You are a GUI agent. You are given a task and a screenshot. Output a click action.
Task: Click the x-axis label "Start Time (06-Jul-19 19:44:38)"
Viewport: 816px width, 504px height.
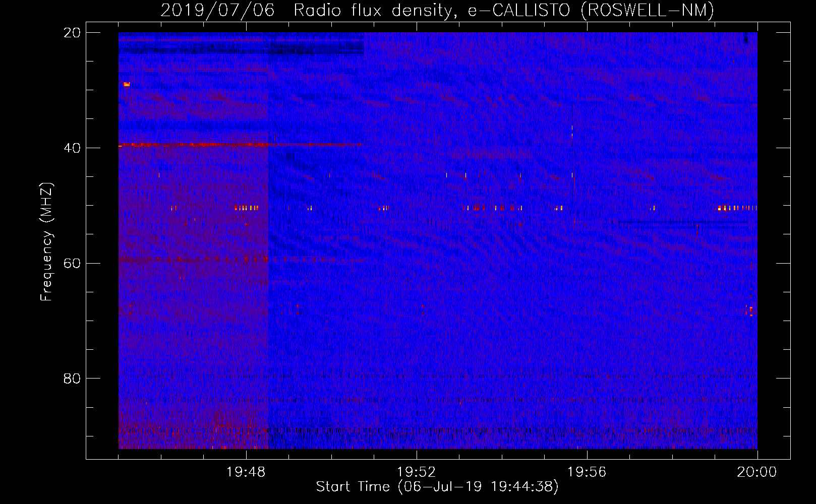pos(437,487)
